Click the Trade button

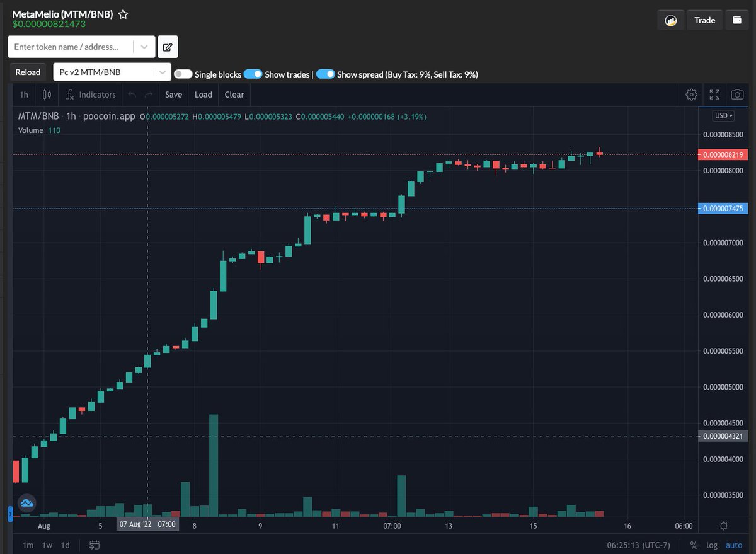point(704,20)
